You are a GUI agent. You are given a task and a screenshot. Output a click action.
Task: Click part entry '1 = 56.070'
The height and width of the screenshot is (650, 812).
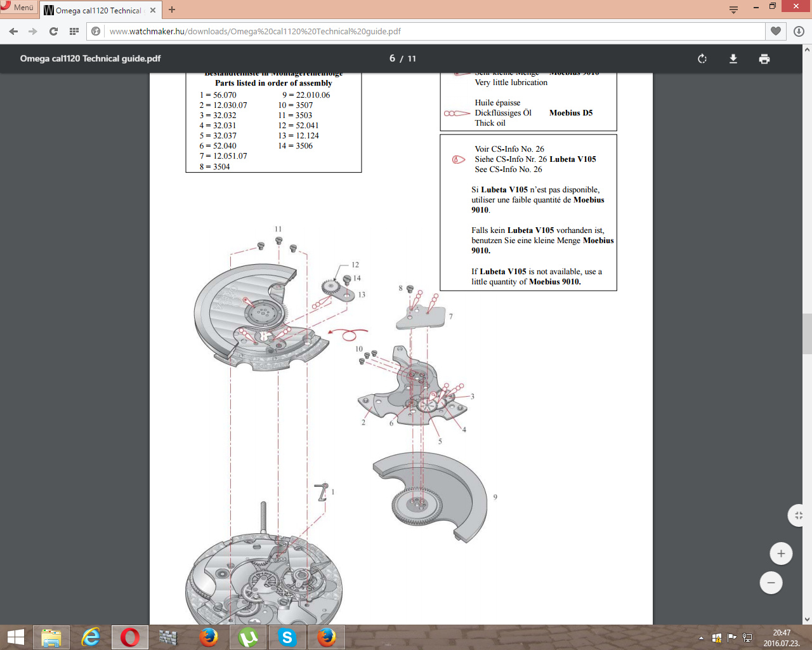[218, 95]
